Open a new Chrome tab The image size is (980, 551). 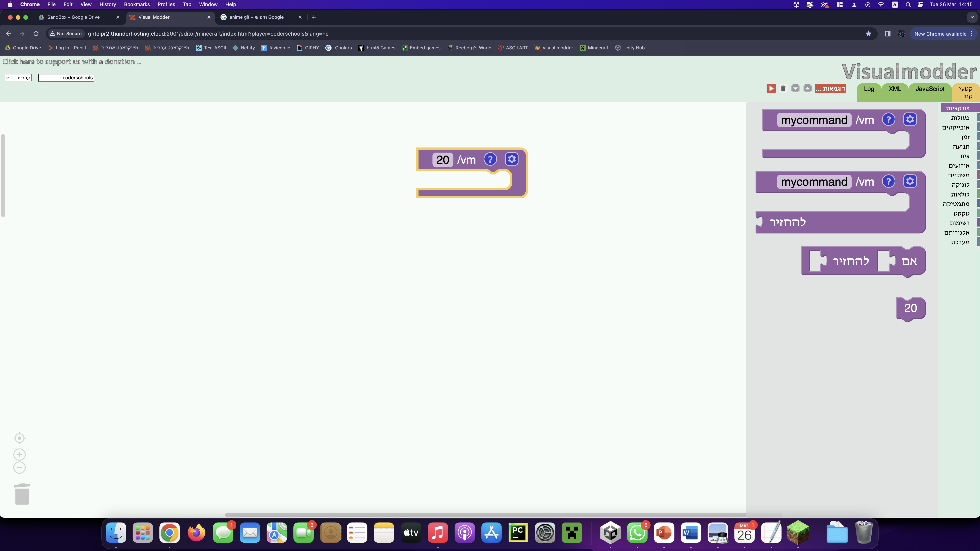tap(314, 17)
